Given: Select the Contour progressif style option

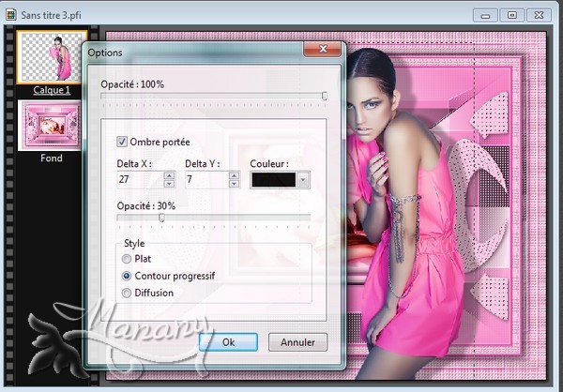Looking at the screenshot, I should [x=127, y=276].
